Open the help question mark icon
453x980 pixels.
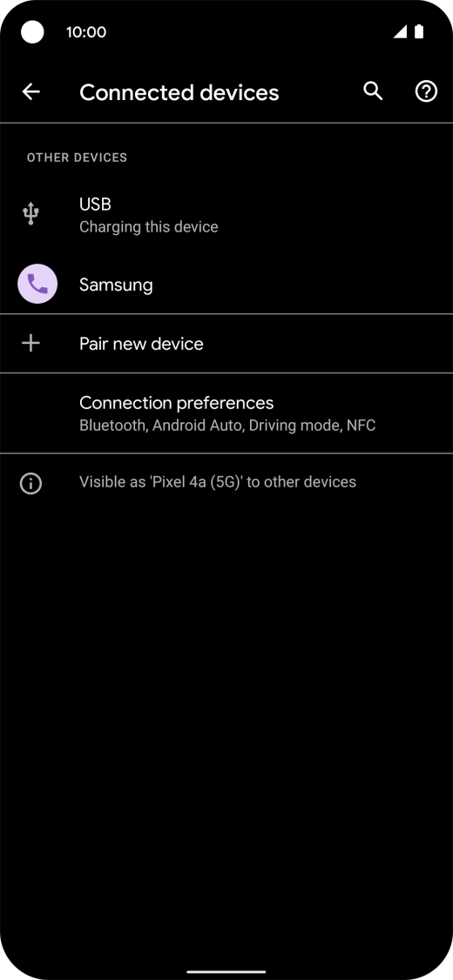coord(426,92)
